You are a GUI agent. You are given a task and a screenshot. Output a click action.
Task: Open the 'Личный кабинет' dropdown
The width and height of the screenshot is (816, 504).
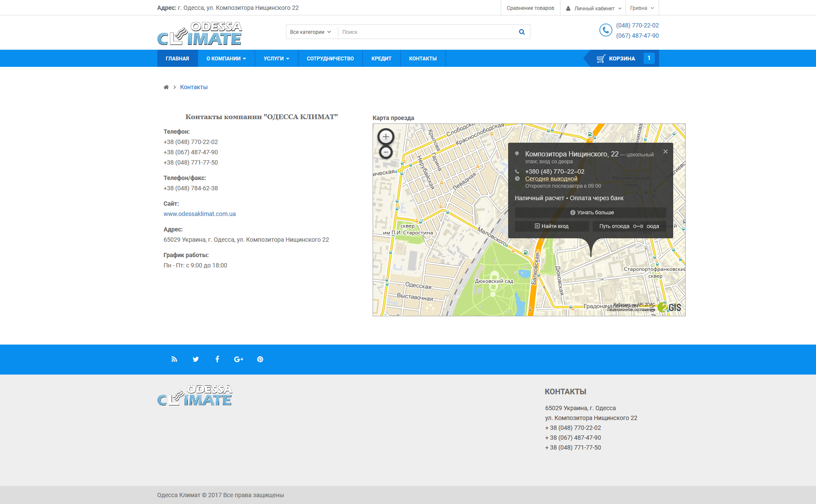click(x=593, y=8)
